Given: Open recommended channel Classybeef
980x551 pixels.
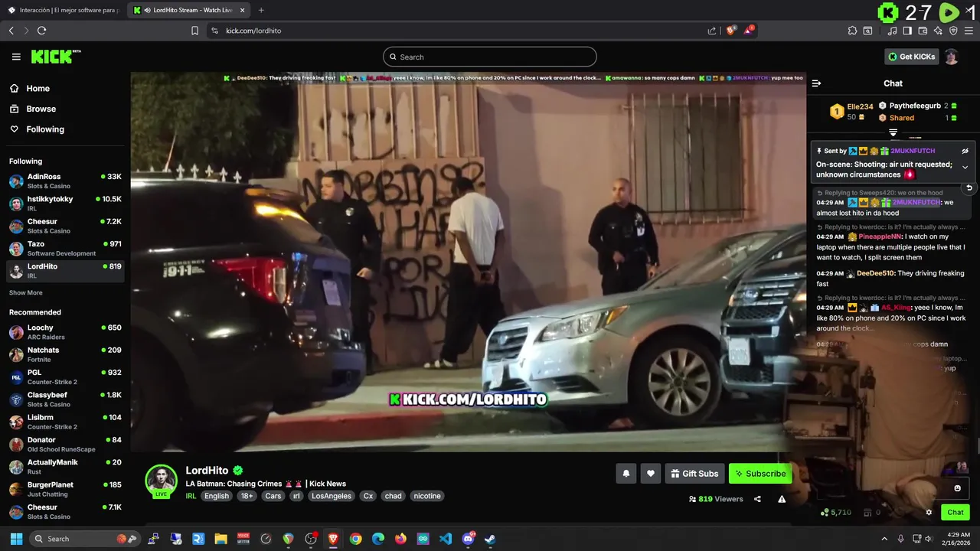Looking at the screenshot, I should tap(65, 399).
